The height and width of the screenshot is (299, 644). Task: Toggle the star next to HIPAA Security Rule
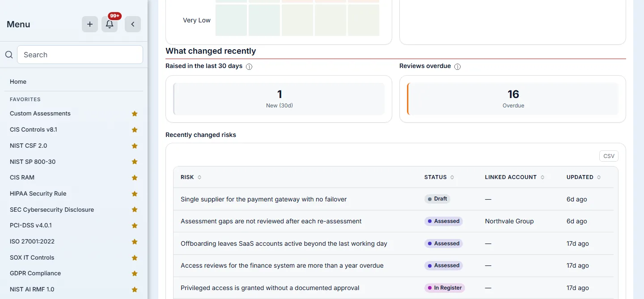[x=135, y=194]
